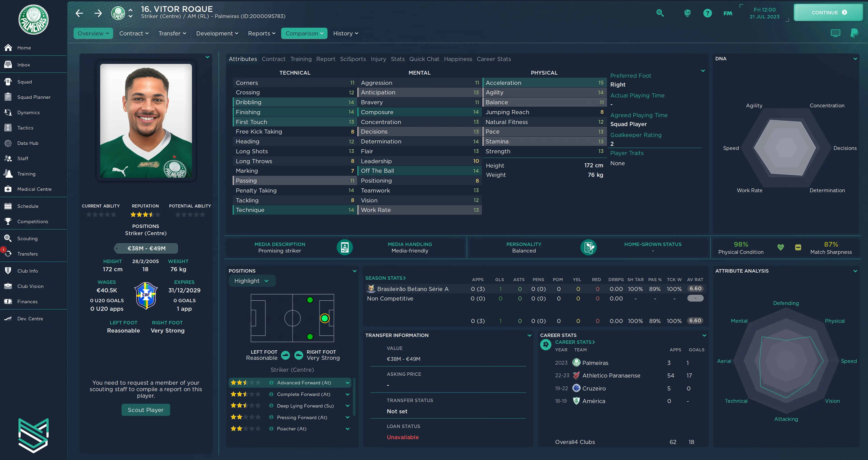Open the Medical Centre sidebar icon
This screenshot has height=460, width=868.
[x=8, y=189]
